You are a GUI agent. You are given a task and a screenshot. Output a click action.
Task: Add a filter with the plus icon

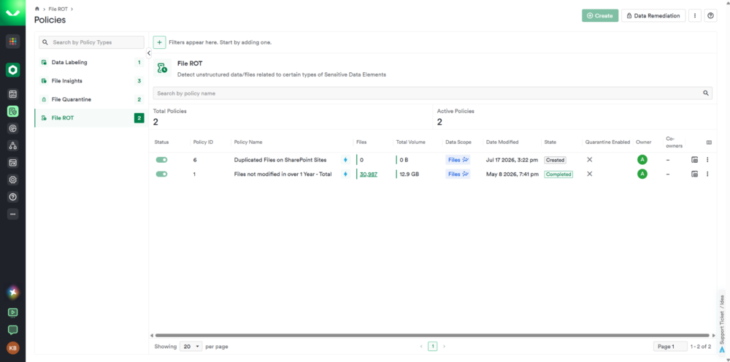click(159, 42)
